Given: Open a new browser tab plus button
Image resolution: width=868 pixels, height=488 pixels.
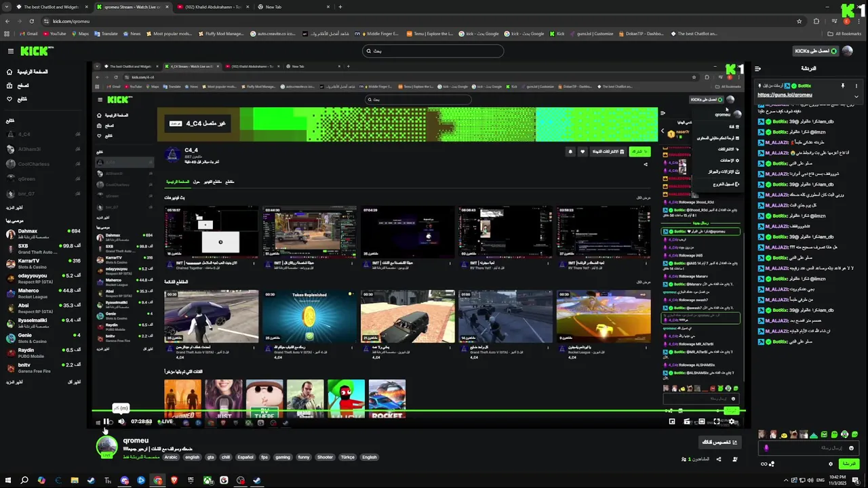Looking at the screenshot, I should tap(340, 7).
